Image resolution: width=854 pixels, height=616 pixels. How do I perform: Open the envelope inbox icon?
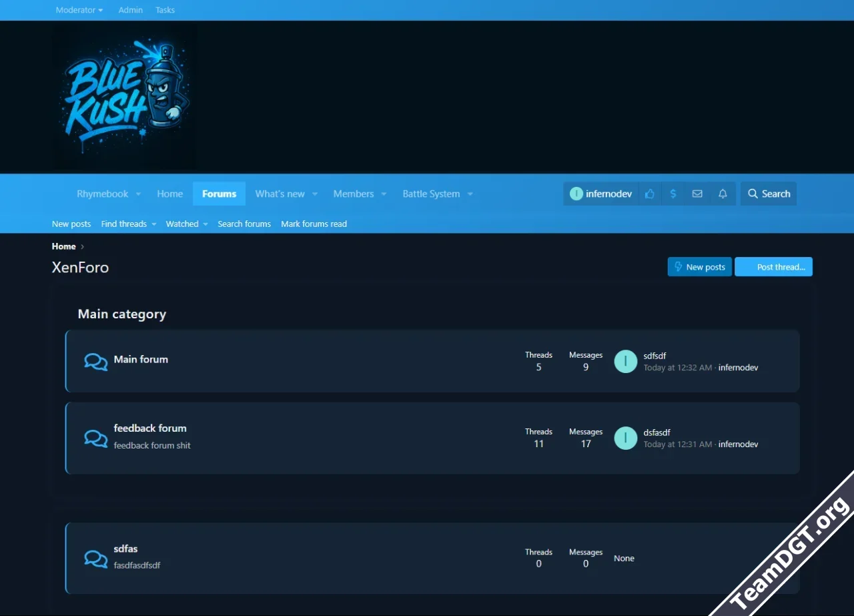(x=697, y=194)
